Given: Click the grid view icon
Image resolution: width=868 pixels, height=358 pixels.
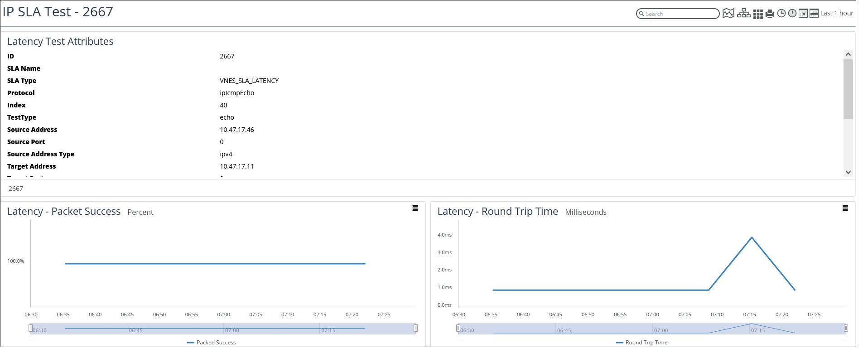Looking at the screenshot, I should tap(758, 14).
